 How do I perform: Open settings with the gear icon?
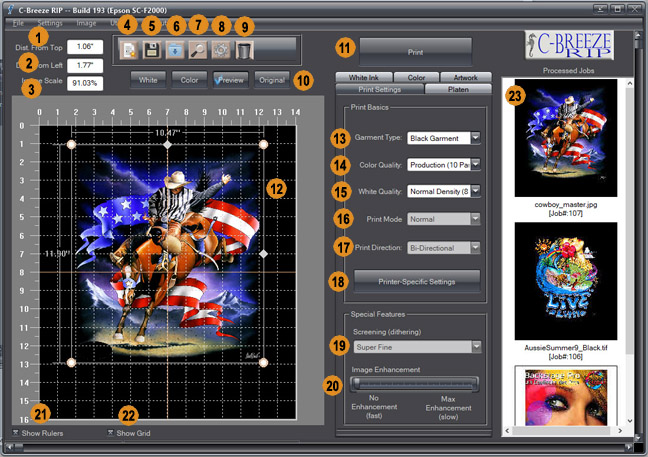click(221, 50)
